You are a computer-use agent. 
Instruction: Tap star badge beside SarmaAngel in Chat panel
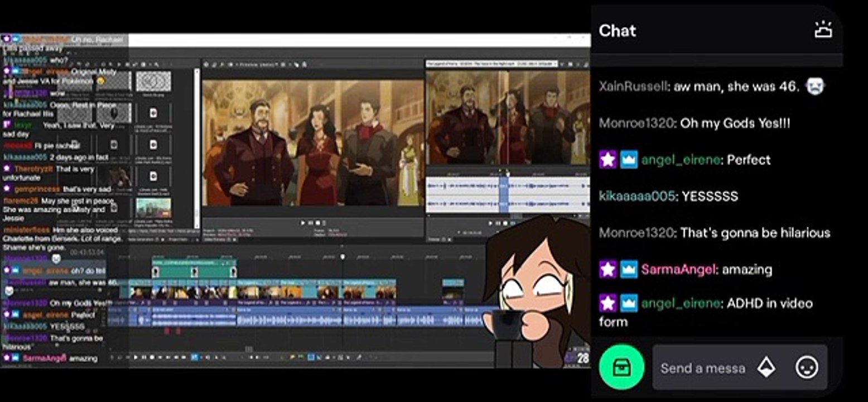607,269
